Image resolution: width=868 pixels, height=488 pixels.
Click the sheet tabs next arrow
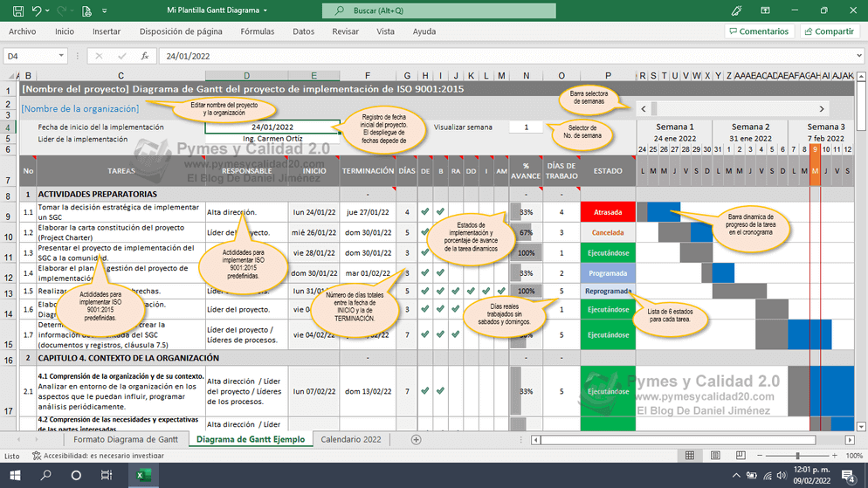[x=37, y=440]
